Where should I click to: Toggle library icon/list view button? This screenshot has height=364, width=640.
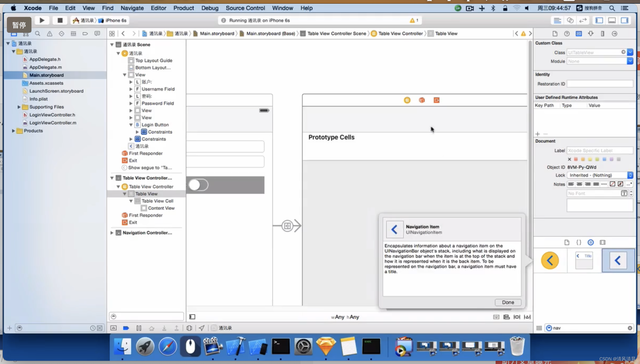(539, 328)
